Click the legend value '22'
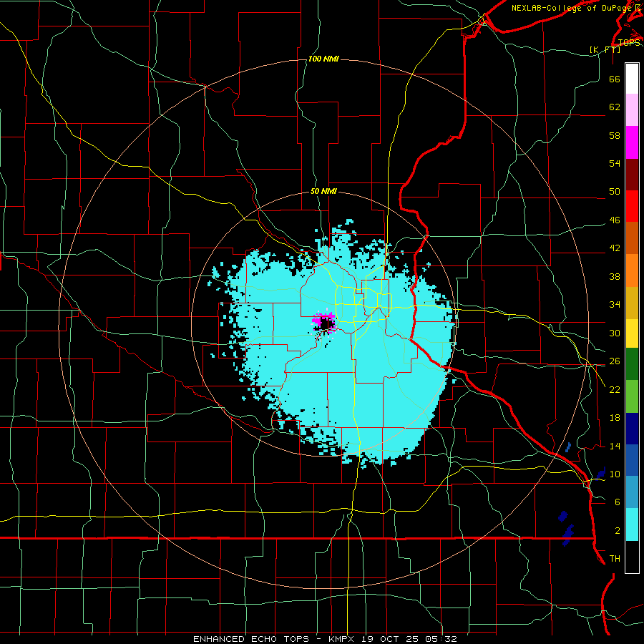The image size is (644, 644). (615, 389)
